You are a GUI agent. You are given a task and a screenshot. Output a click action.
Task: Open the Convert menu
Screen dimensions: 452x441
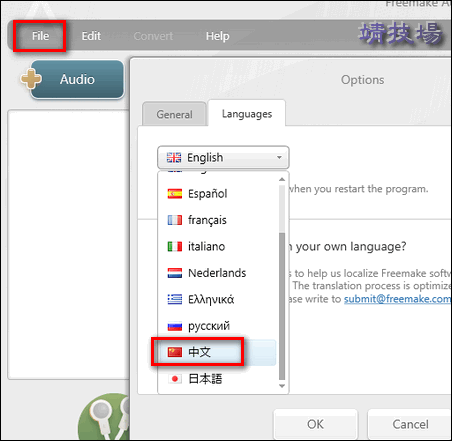pyautogui.click(x=153, y=36)
